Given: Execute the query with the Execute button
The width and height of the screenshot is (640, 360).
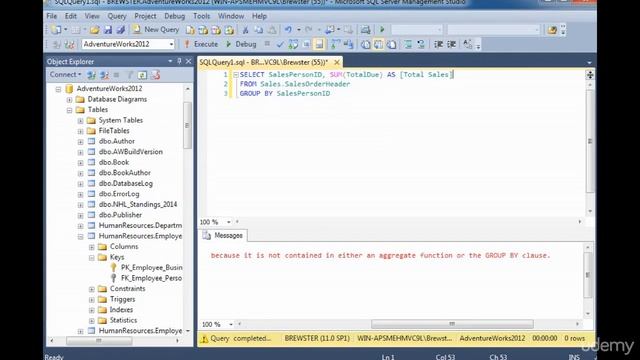Looking at the screenshot, I should click(x=201, y=44).
